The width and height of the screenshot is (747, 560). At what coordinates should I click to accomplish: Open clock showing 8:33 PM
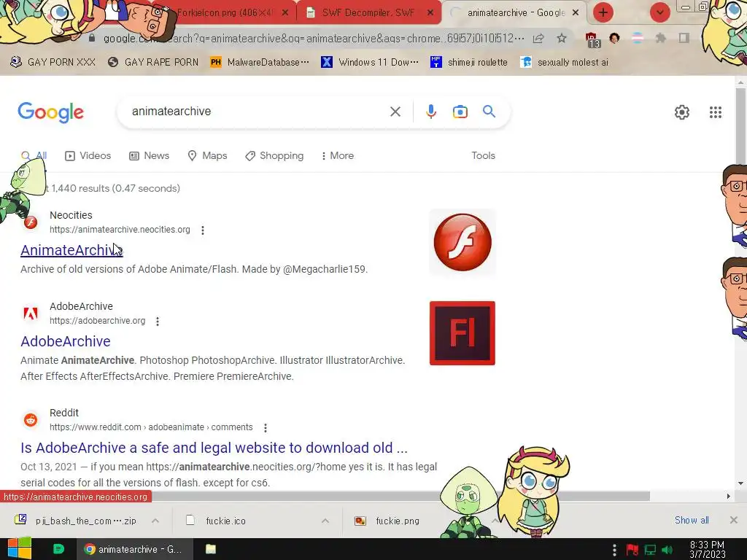coord(707,549)
